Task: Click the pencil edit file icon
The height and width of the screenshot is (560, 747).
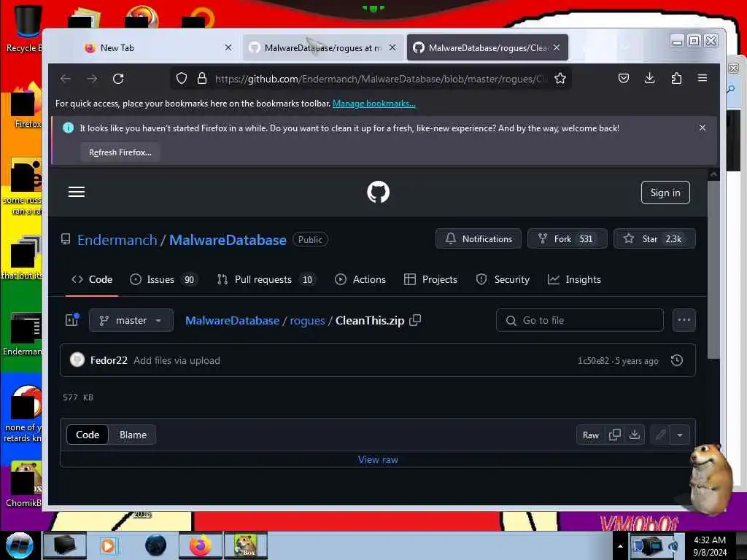Action: click(x=660, y=435)
